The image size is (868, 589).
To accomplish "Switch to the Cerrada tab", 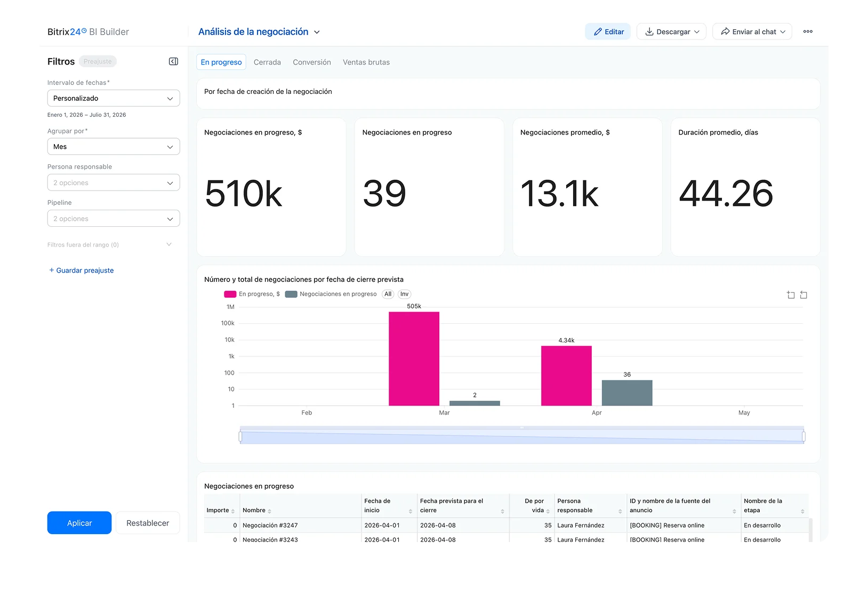I will (x=267, y=62).
